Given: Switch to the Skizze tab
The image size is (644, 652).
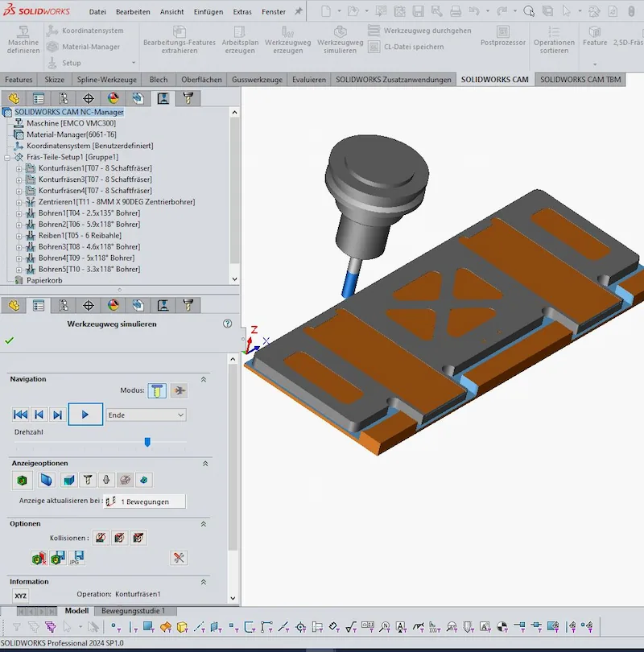Looking at the screenshot, I should click(x=55, y=80).
